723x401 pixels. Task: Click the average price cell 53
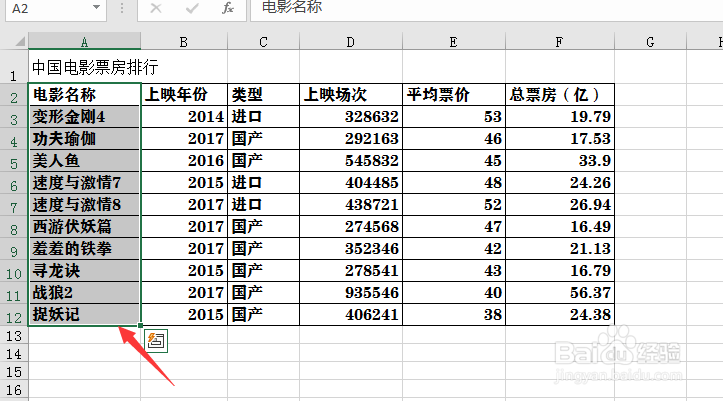pyautogui.click(x=454, y=117)
